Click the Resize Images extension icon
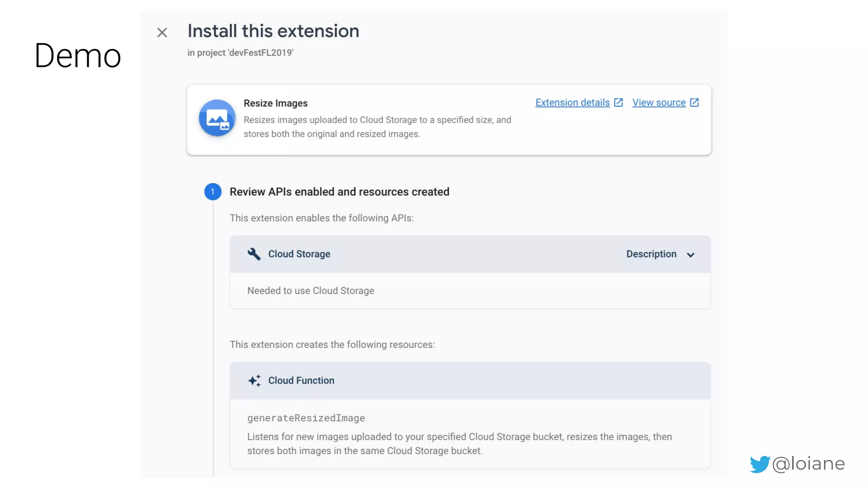 tap(217, 118)
